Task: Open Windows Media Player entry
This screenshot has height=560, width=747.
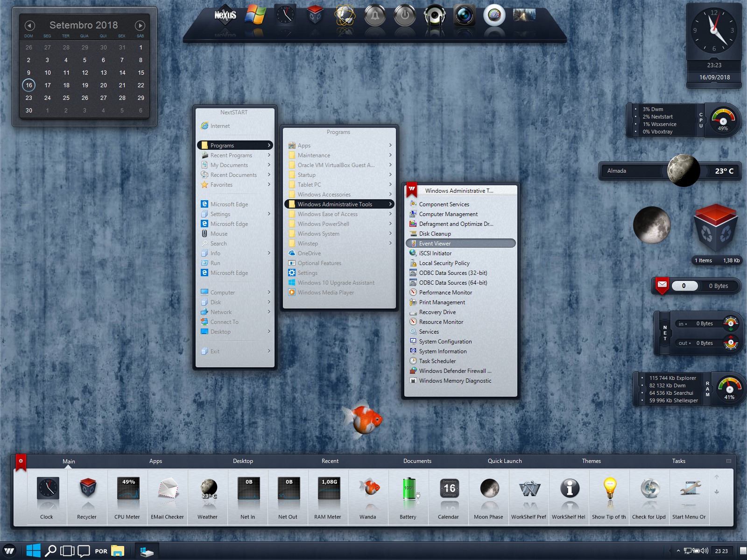Action: coord(339,293)
